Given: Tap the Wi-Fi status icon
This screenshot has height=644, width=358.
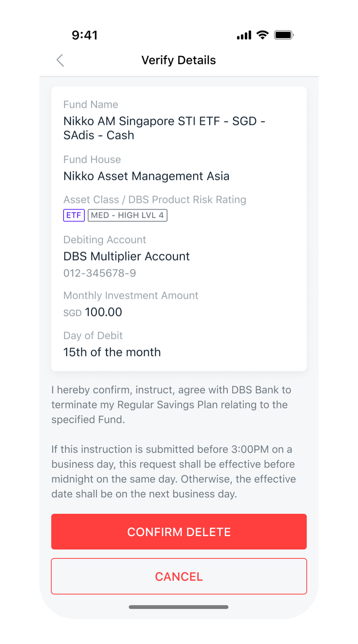Looking at the screenshot, I should [x=262, y=35].
